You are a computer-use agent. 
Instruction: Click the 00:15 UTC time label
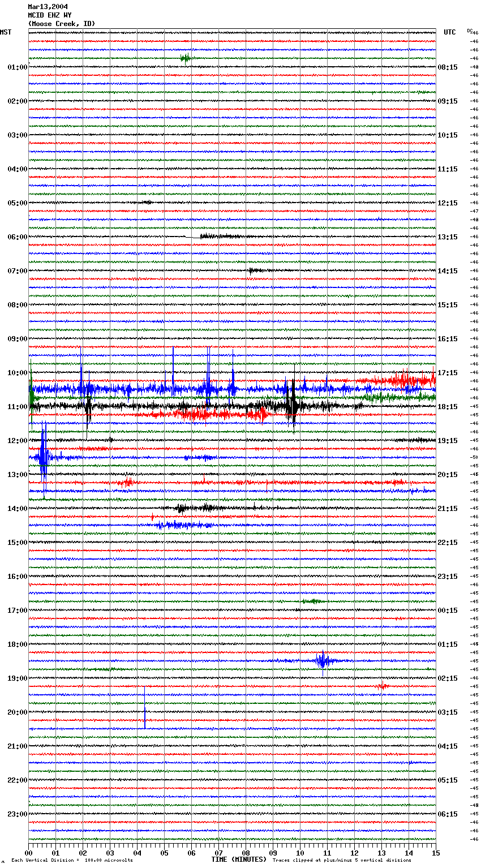click(448, 611)
